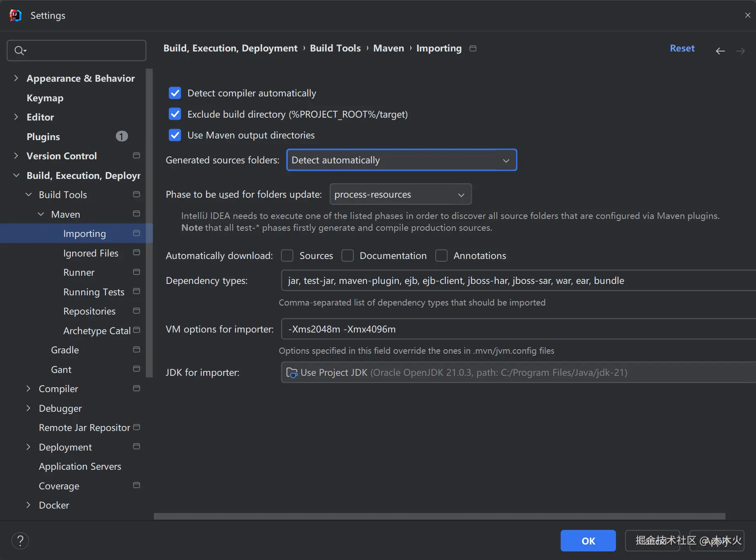Collapse the Build Tools node
The height and width of the screenshot is (560, 756).
tap(29, 194)
